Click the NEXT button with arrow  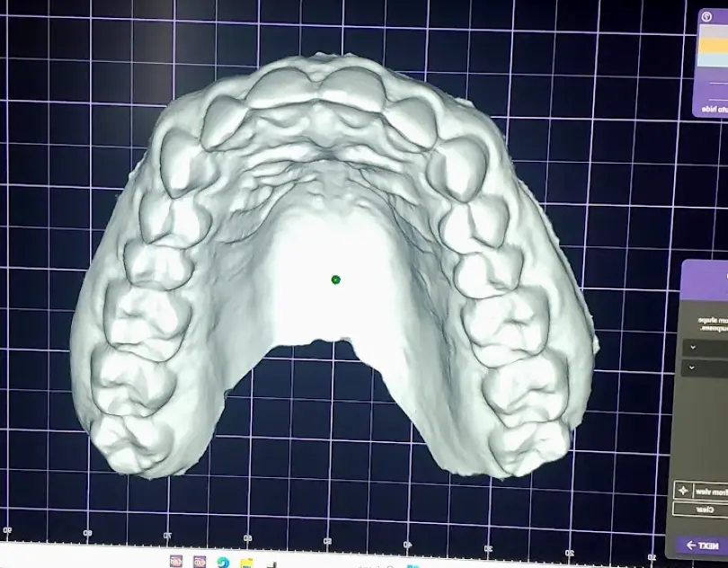point(703,546)
